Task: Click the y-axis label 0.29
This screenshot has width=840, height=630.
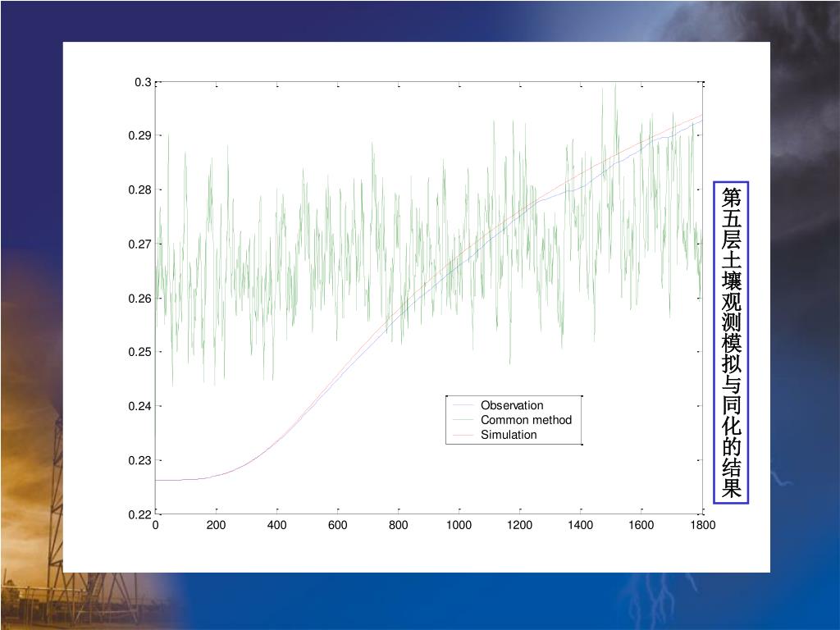Action: [x=139, y=135]
